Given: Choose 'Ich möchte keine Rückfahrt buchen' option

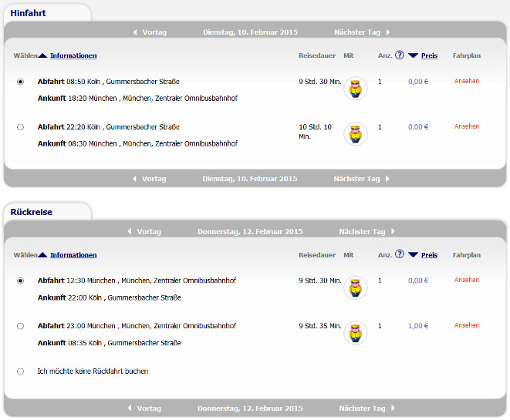Looking at the screenshot, I should tap(20, 371).
